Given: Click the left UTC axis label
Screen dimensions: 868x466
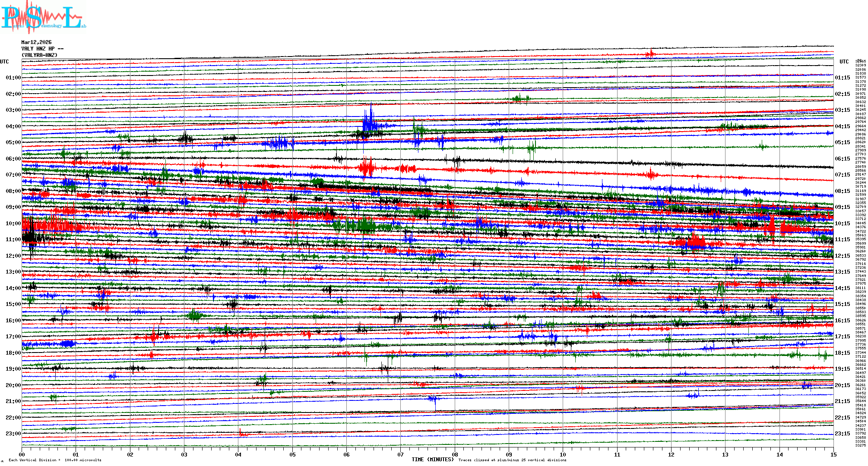Looking at the screenshot, I should click(x=4, y=62).
